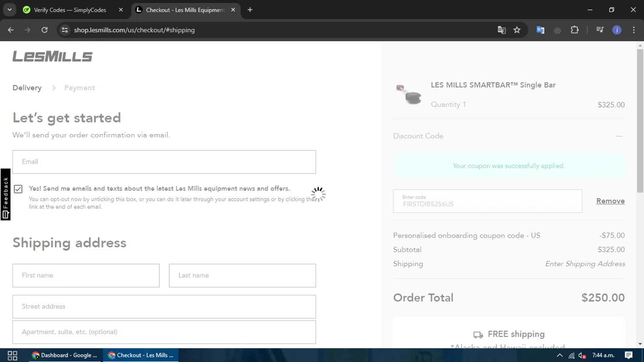The width and height of the screenshot is (644, 362).
Task: Click the Les Mills logo
Action: coord(52,56)
